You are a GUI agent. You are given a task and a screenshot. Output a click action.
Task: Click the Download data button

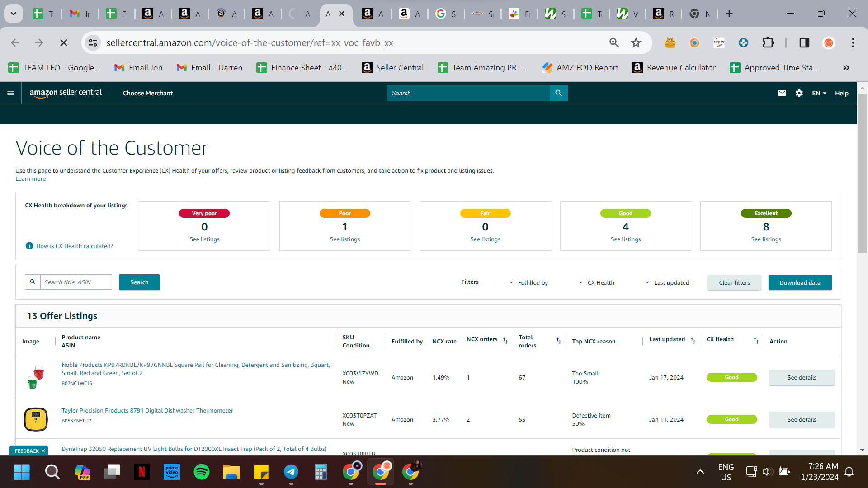tap(800, 282)
